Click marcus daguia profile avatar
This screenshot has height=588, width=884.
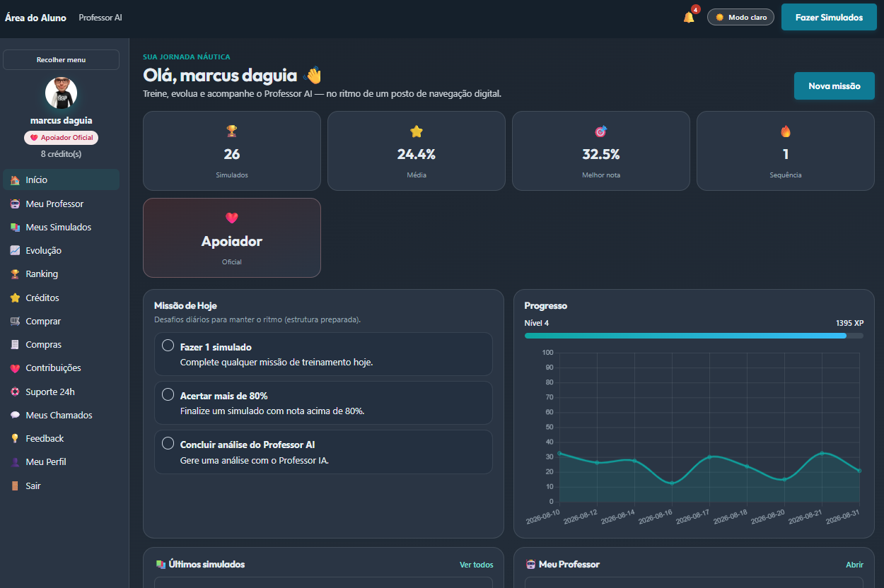61,93
